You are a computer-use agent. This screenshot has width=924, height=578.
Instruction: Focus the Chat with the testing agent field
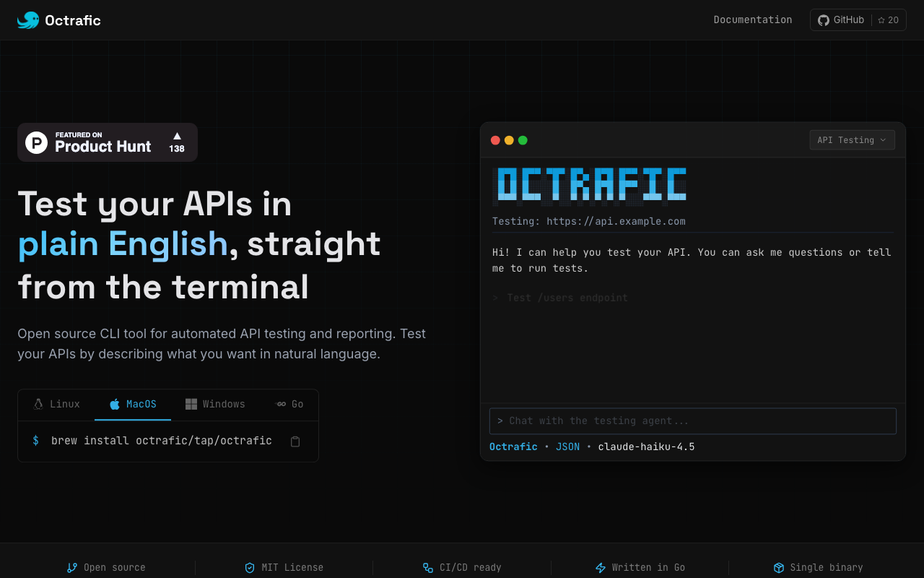(693, 421)
